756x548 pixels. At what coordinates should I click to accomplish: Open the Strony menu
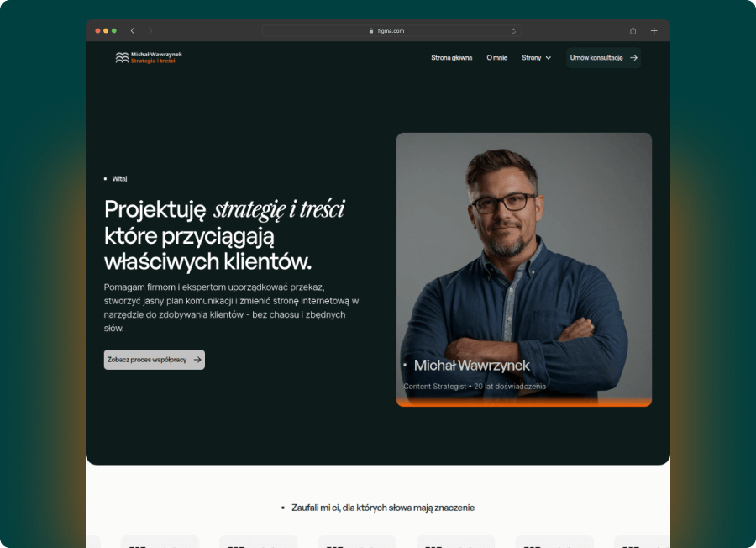coord(536,57)
